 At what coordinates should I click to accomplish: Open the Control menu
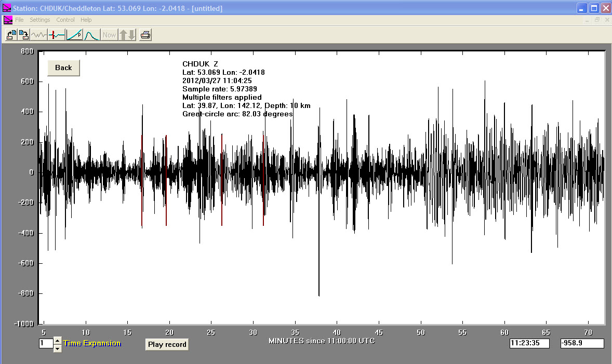[x=65, y=20]
